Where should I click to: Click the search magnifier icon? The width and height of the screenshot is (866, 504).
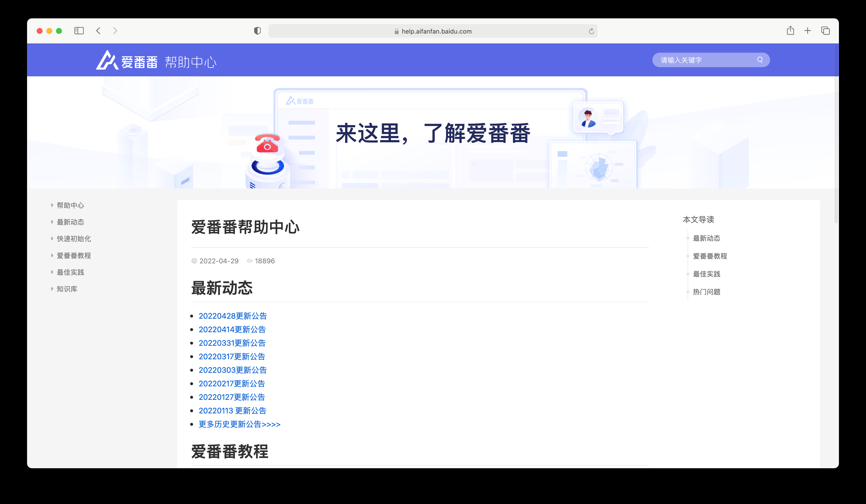pyautogui.click(x=760, y=60)
